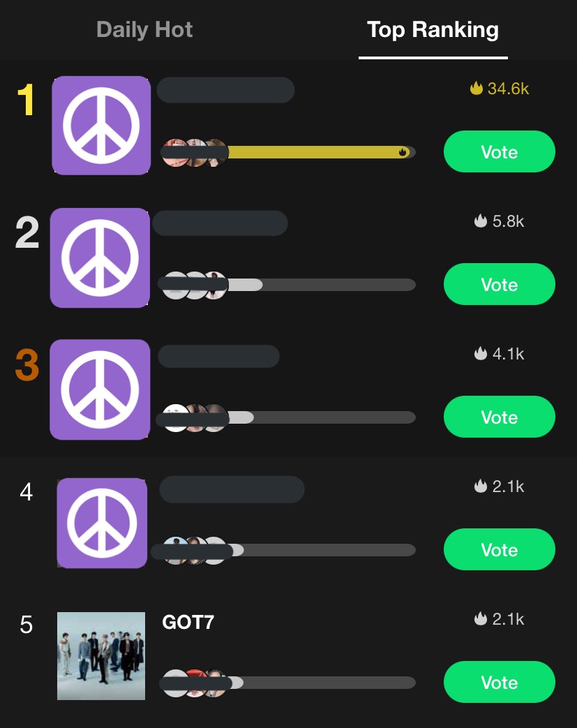Tap the voter avatars under GOT7
The image size is (577, 728).
click(195, 683)
